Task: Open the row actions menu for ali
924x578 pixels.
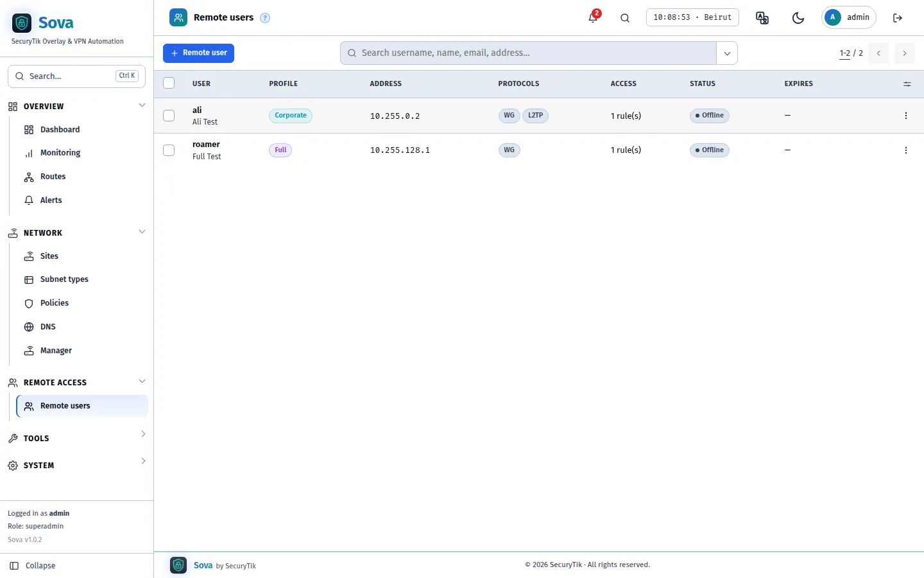Action: tap(906, 116)
